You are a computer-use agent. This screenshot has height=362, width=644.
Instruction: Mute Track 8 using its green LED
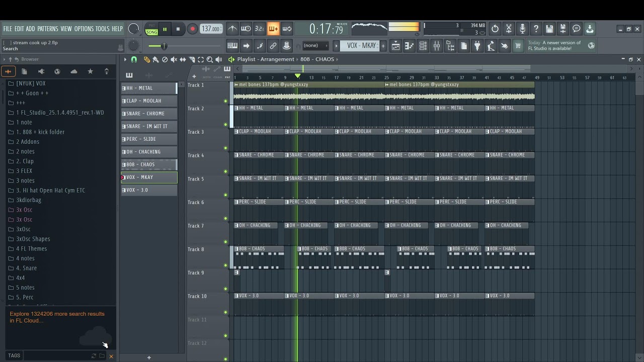[x=225, y=265]
